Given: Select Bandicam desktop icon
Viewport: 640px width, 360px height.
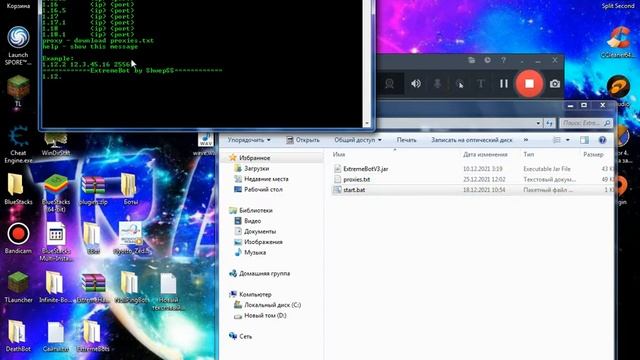Looking at the screenshot, I should 18,238.
